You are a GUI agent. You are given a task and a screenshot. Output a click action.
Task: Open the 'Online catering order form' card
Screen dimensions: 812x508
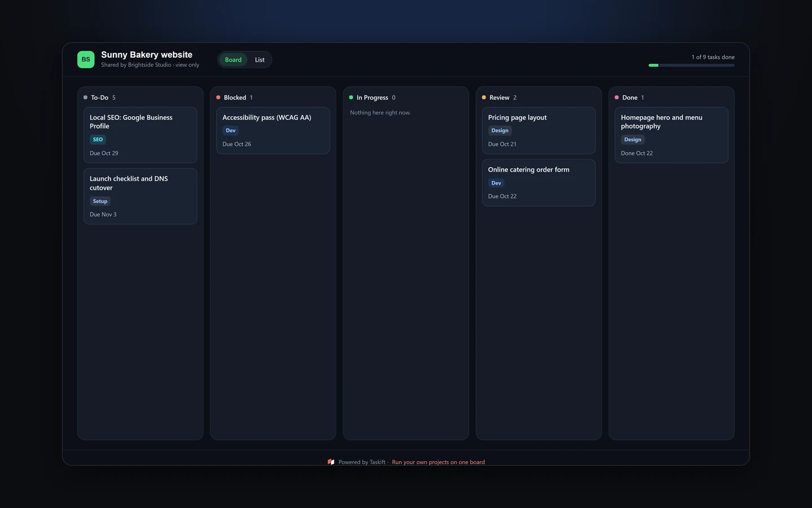click(539, 183)
